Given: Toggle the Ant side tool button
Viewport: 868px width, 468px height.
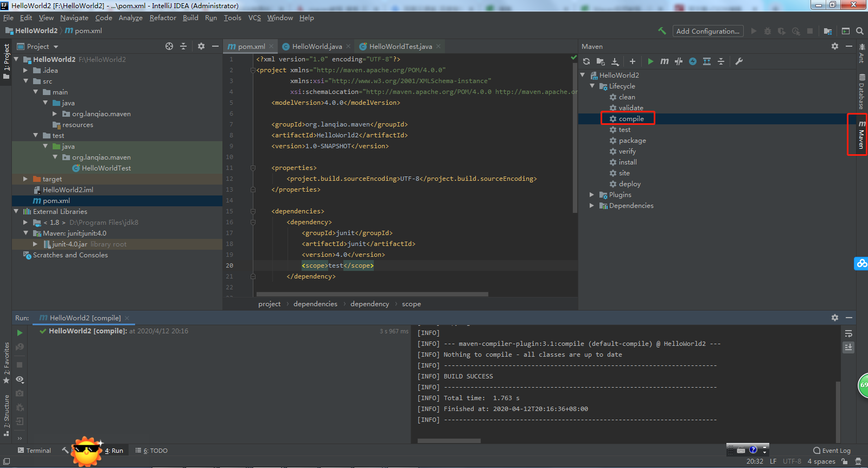Looking at the screenshot, I should click(861, 53).
